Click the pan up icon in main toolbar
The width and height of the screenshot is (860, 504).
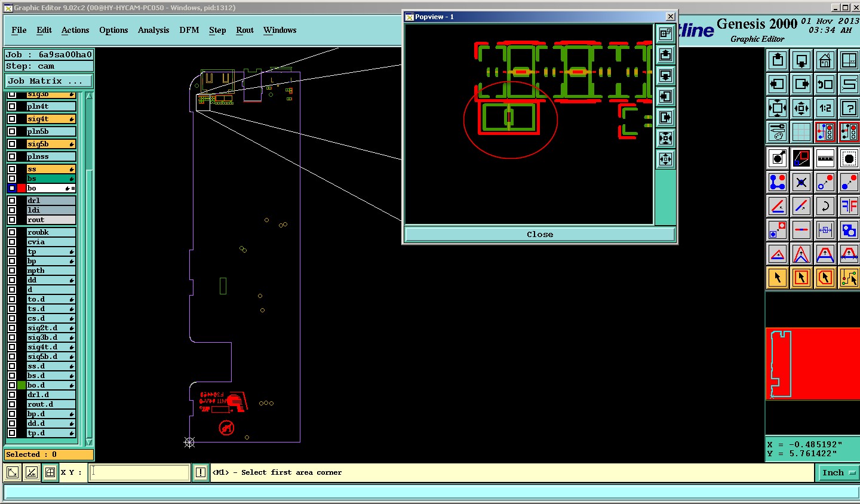778,60
